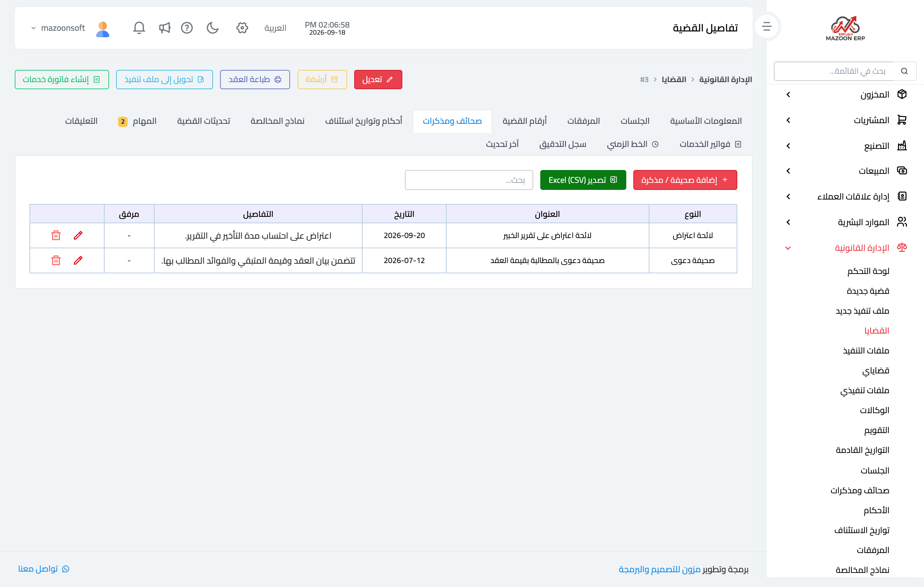Switch to نماذج المخالصة tab
The image size is (924, 587).
pyautogui.click(x=278, y=121)
